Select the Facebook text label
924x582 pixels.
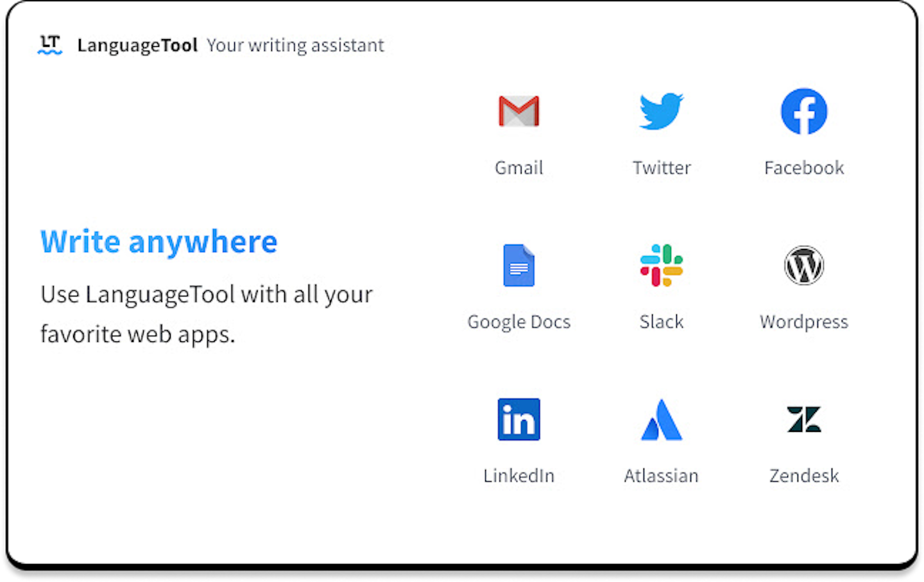tap(803, 168)
